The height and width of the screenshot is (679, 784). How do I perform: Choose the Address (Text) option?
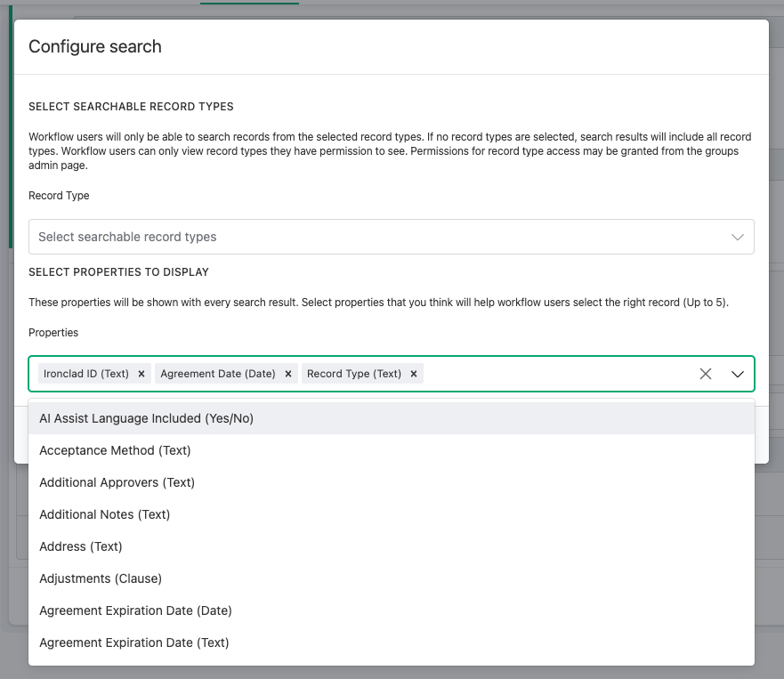pos(391,546)
